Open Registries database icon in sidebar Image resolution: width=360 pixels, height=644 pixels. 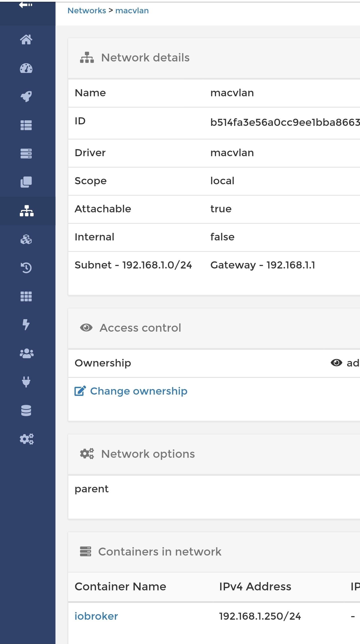[26, 410]
